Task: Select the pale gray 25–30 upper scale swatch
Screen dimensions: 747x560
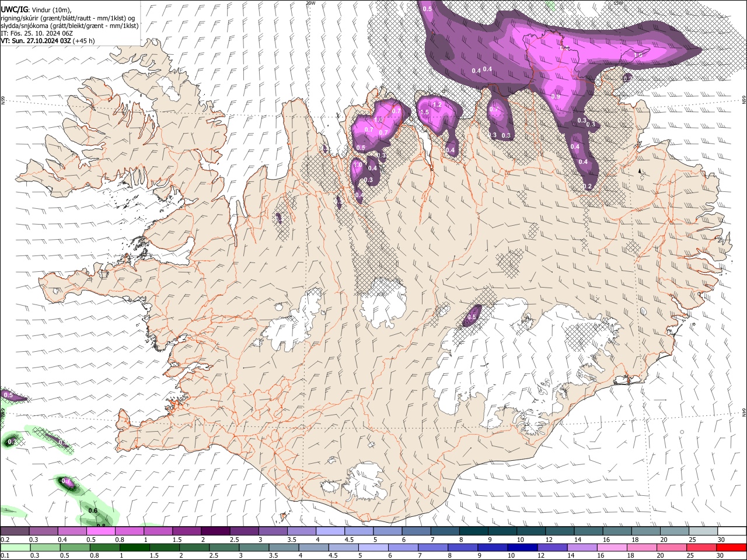Action: point(703,531)
